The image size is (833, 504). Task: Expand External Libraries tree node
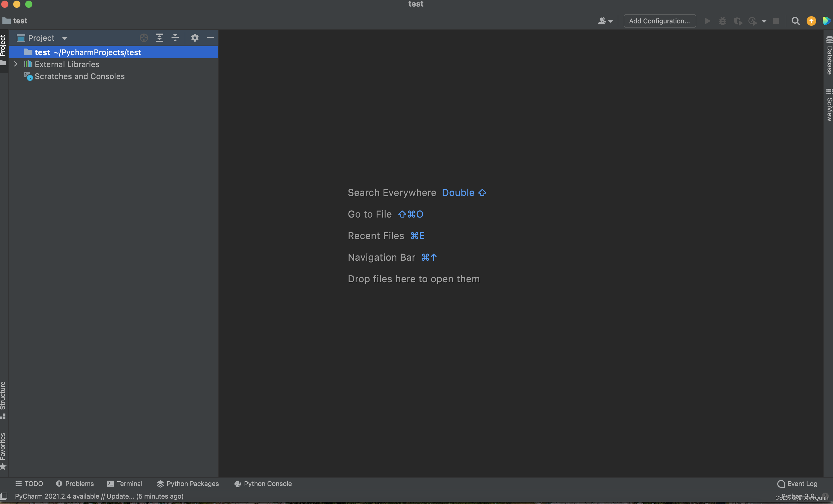[x=16, y=64]
